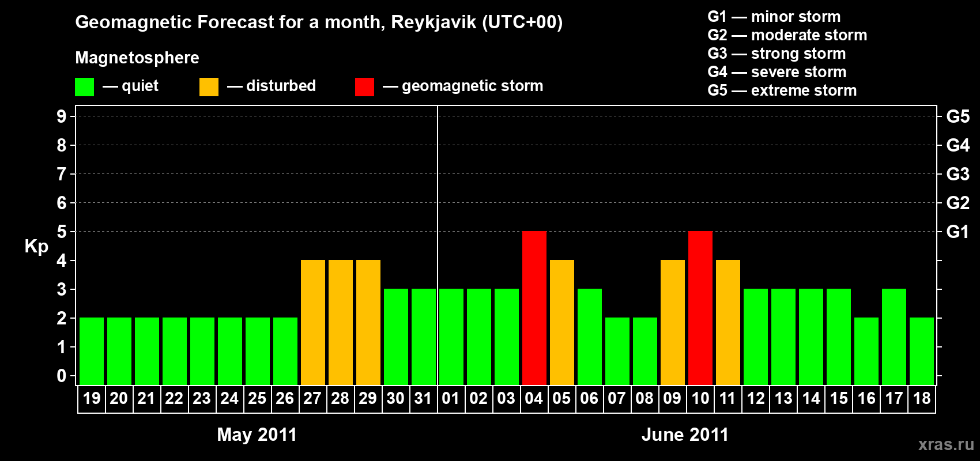This screenshot has width=980, height=461.
Task: Select the red bar for June 10
Action: tap(700, 308)
